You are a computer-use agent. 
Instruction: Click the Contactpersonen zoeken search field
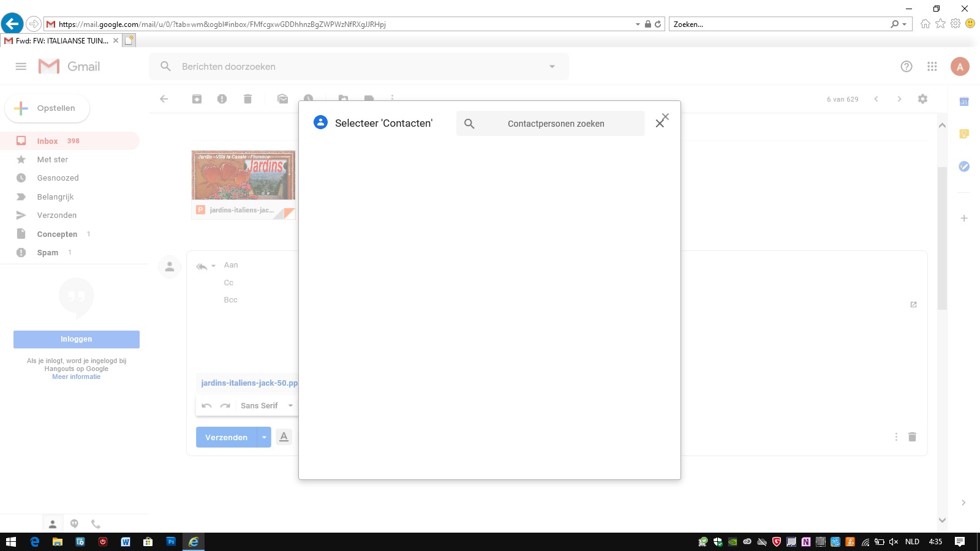click(x=556, y=124)
